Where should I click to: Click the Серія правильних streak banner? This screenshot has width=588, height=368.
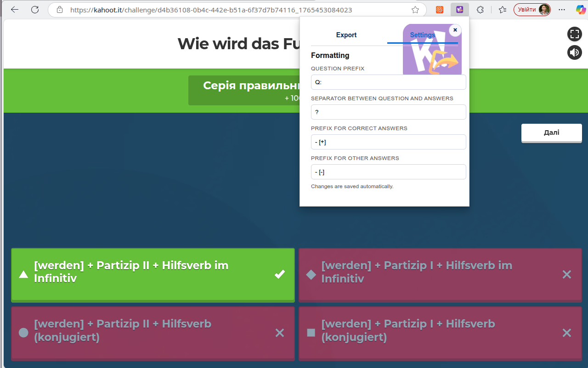click(x=244, y=90)
